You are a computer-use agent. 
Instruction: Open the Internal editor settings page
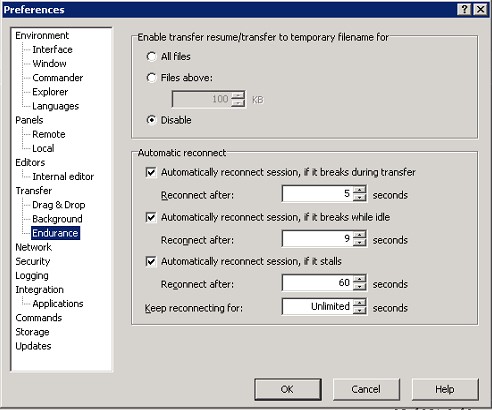coord(63,176)
